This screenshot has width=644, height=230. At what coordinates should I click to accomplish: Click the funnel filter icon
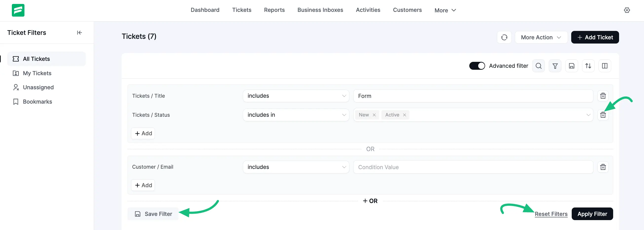555,66
